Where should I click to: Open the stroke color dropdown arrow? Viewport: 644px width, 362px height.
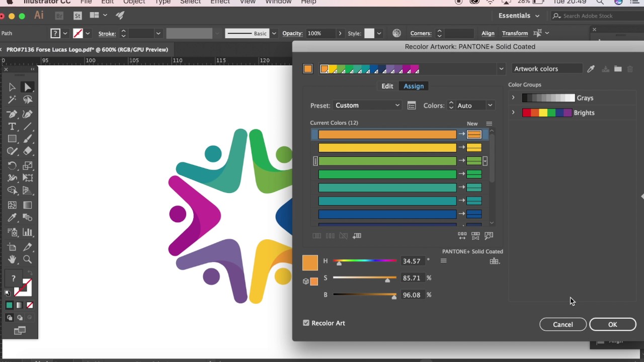click(x=88, y=33)
